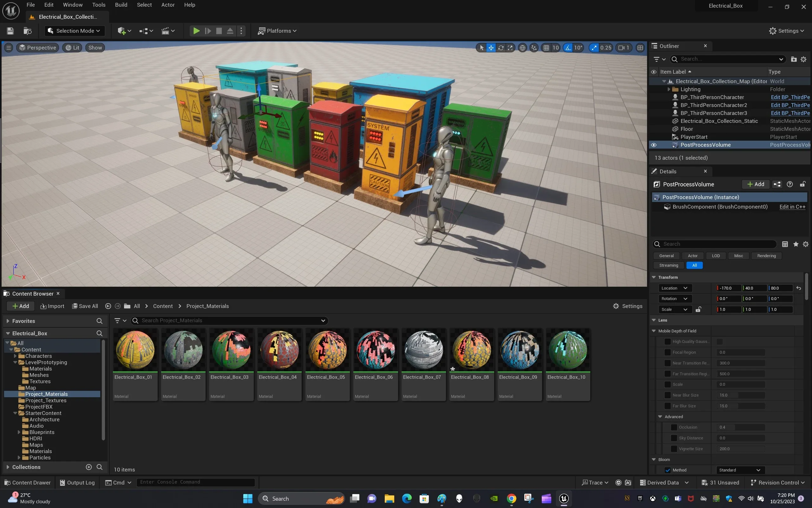Expand the Lighting folder in Outliner
Image resolution: width=812 pixels, height=508 pixels.
pyautogui.click(x=668, y=89)
